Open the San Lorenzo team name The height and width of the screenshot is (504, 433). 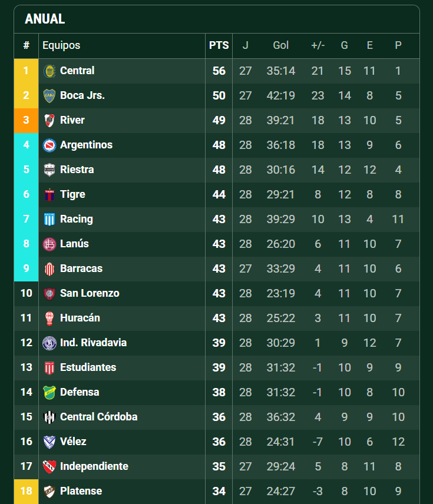coord(90,293)
